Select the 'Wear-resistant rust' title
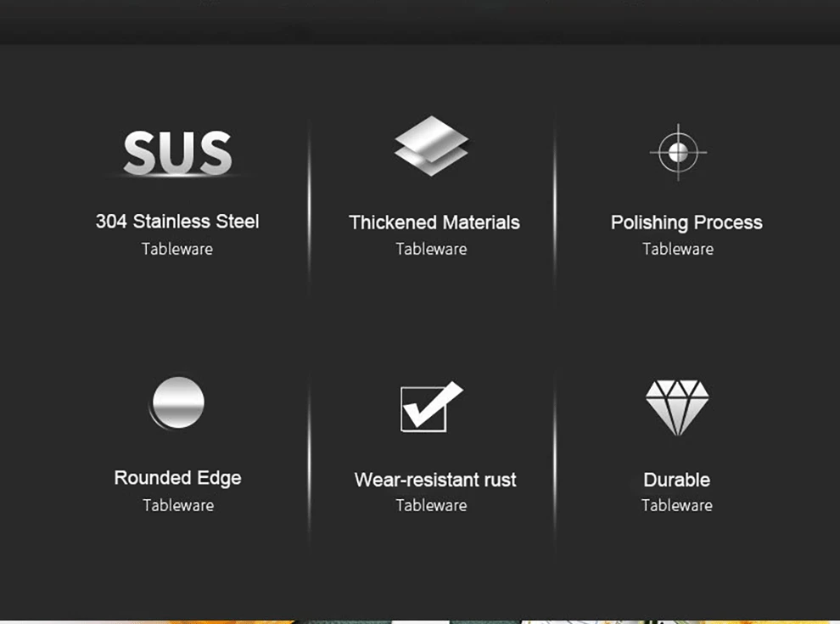 click(435, 480)
